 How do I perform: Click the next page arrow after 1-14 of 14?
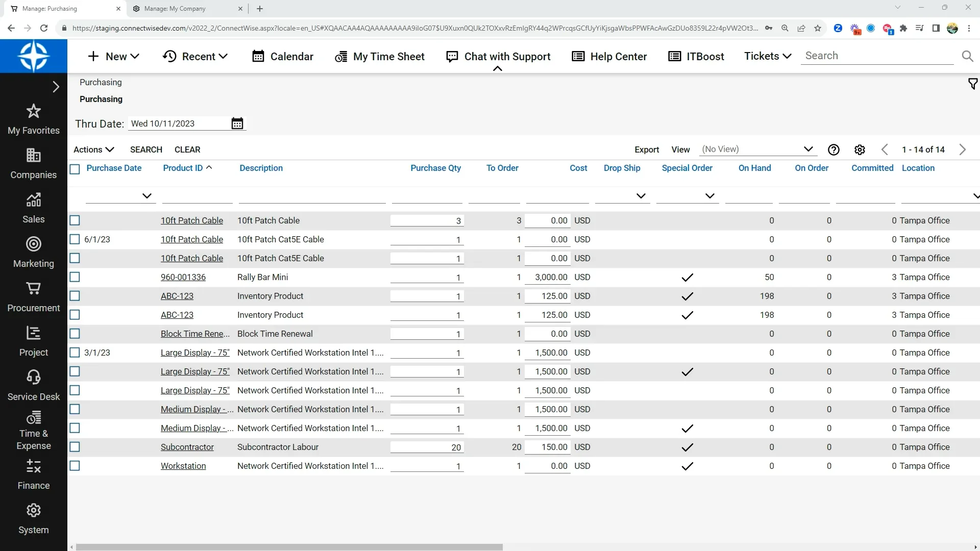pyautogui.click(x=963, y=149)
